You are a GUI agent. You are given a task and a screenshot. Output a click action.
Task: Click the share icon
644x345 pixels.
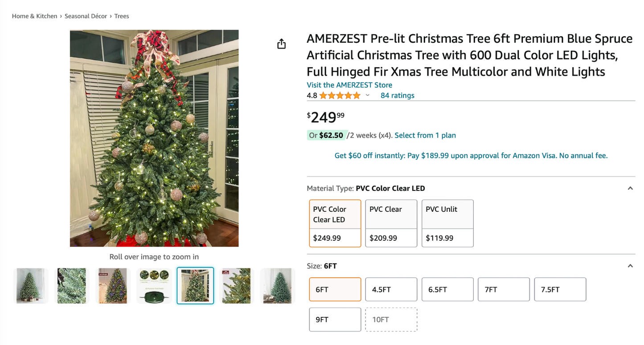click(x=281, y=43)
